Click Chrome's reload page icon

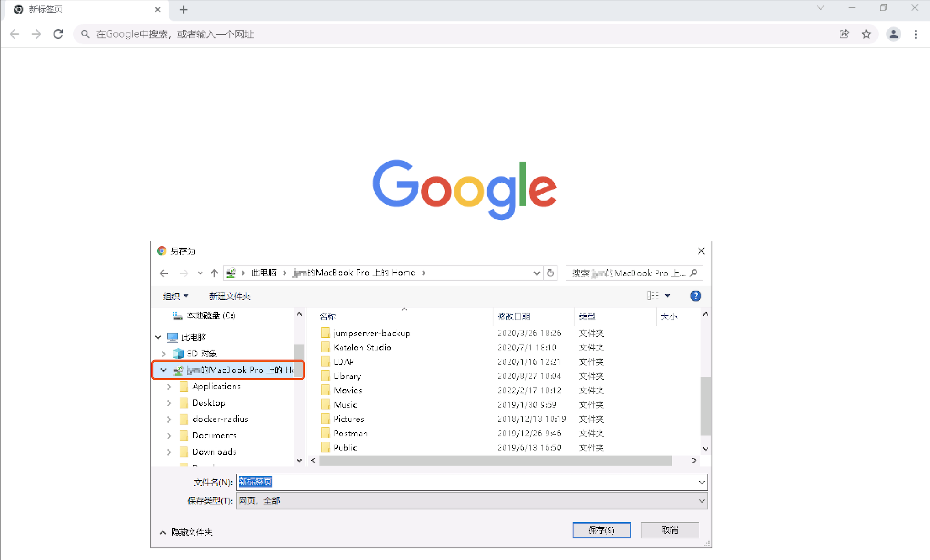click(58, 34)
